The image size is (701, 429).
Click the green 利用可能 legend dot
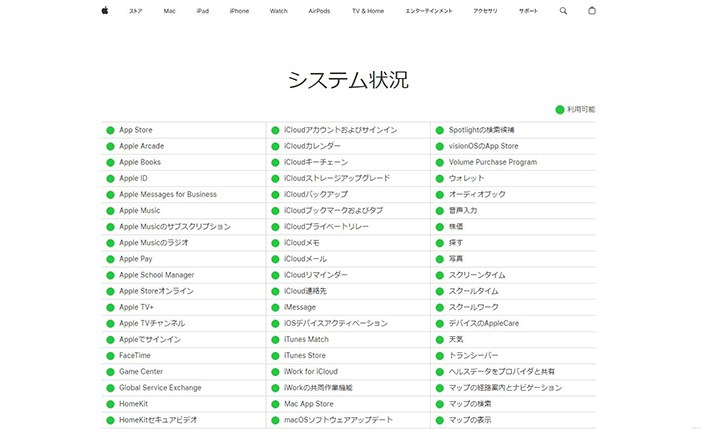click(x=560, y=109)
